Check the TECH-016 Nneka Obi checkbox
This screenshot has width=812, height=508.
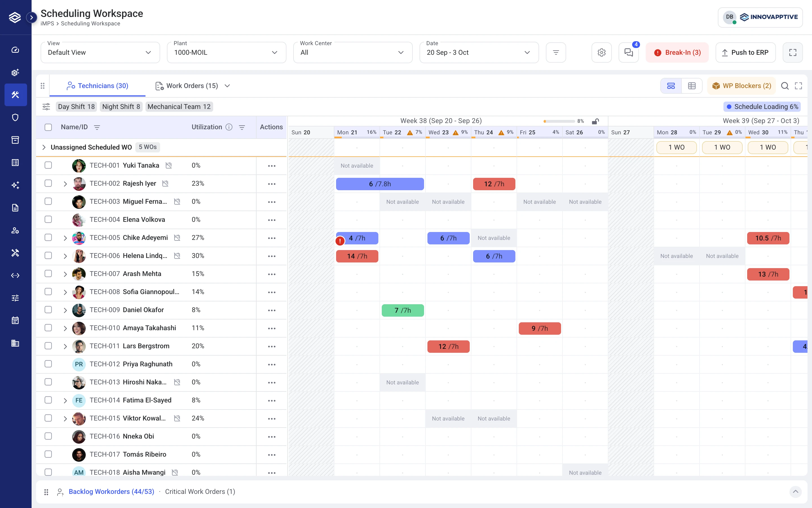48,436
